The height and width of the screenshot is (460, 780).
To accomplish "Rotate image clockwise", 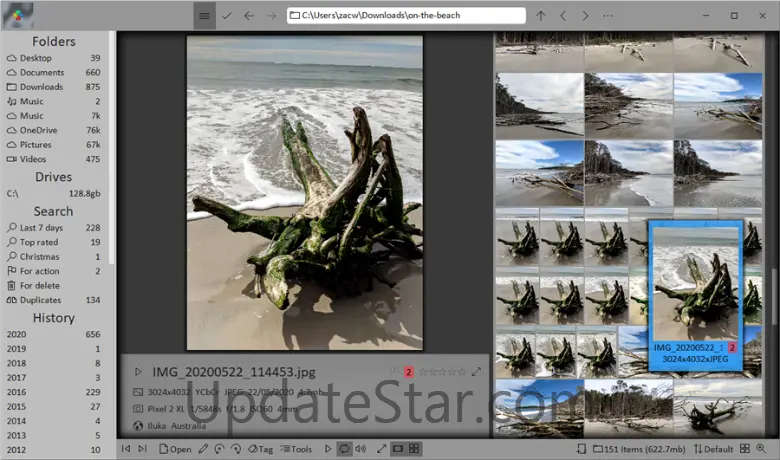I will coord(236,449).
